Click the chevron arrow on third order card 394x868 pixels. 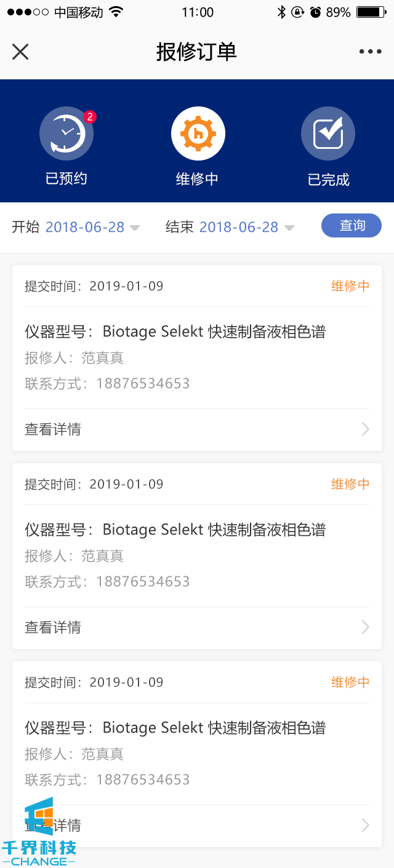tap(365, 826)
